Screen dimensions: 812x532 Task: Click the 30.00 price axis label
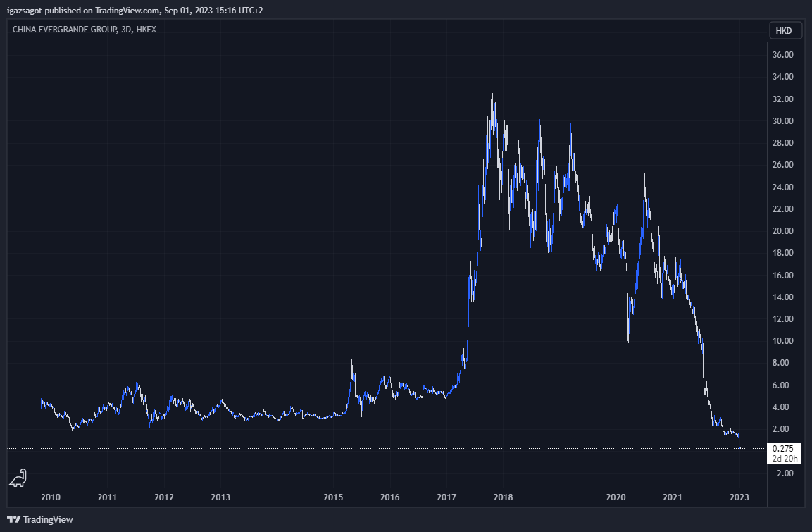782,120
